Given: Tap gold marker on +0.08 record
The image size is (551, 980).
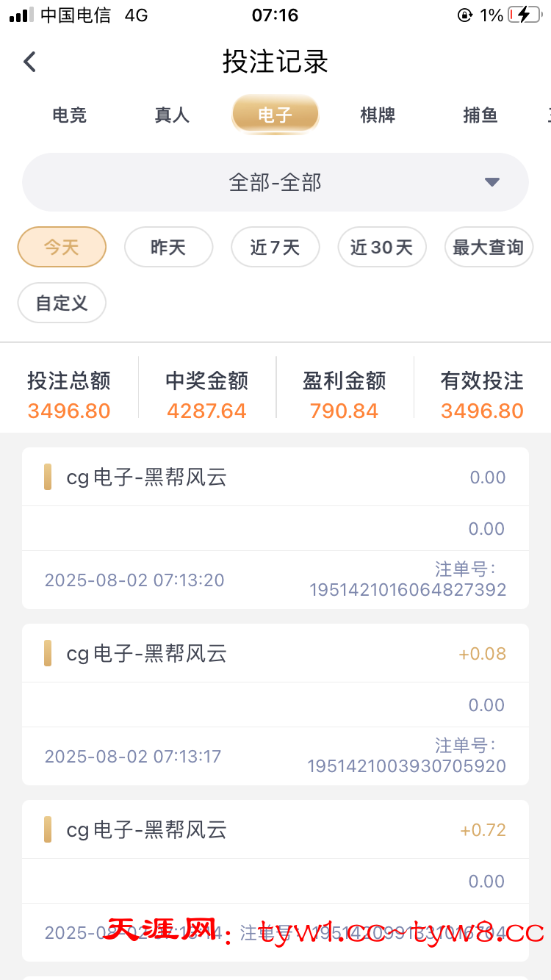Looking at the screenshot, I should (x=48, y=653).
